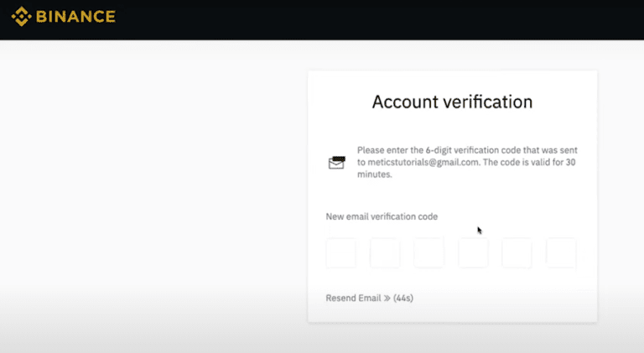Click the BINANCE wordmark in header

coord(76,17)
